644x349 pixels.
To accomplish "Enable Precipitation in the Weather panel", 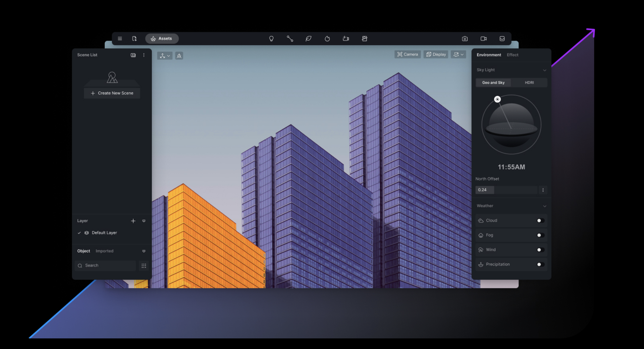I will pos(540,264).
